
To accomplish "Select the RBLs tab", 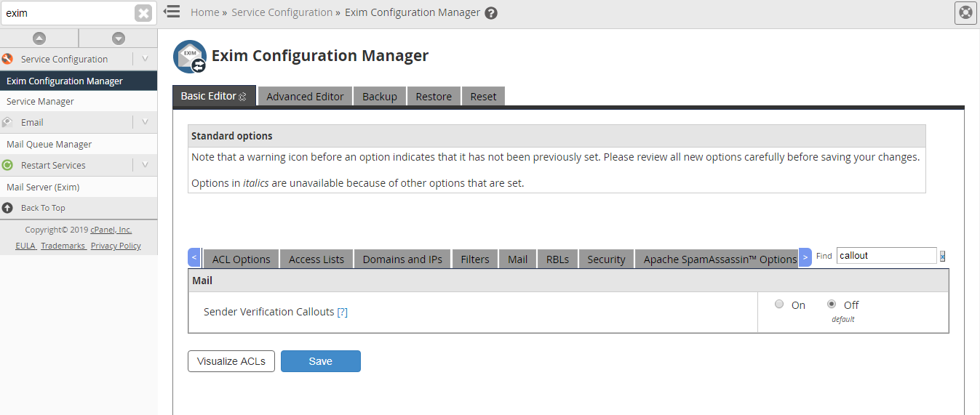I will [x=557, y=259].
